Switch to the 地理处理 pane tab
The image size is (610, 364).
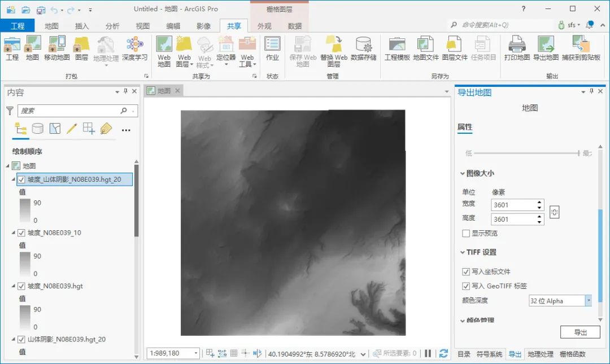point(541,354)
